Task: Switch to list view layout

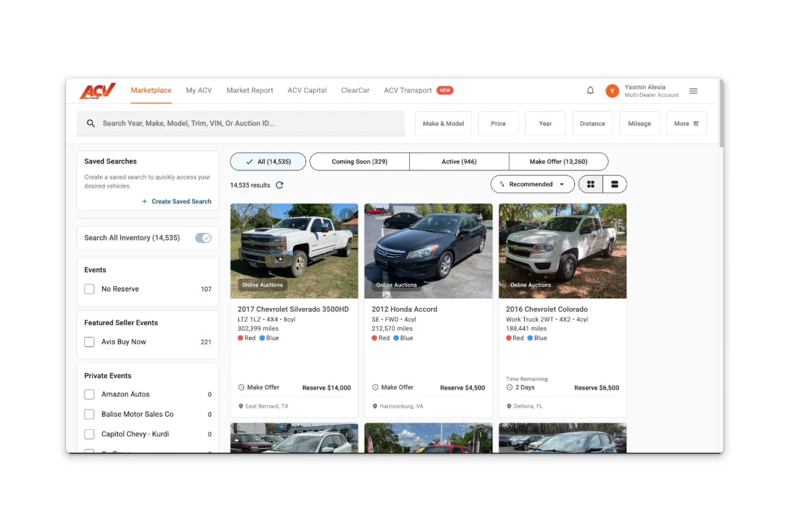Action: (614, 184)
